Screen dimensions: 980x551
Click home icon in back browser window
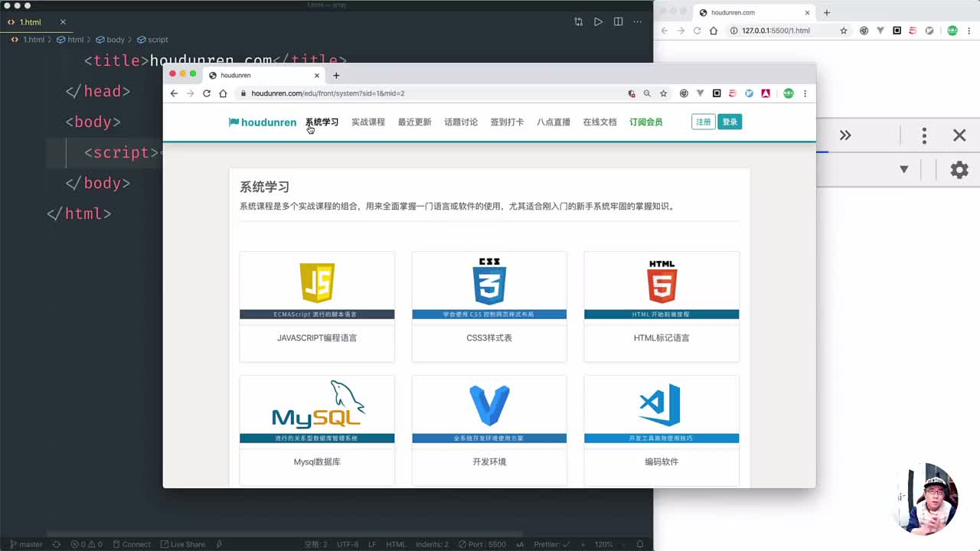tap(714, 31)
